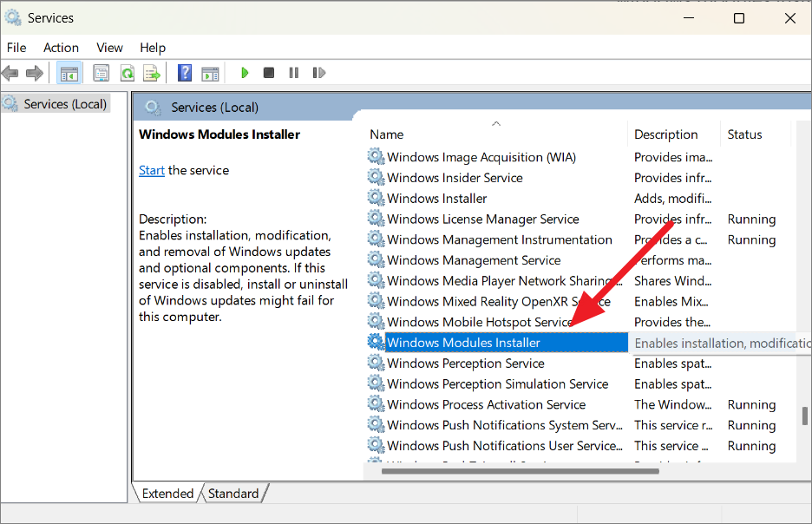Click Running status of Windows Process Activation Service
Screen dimensions: 812x524
coord(751,404)
